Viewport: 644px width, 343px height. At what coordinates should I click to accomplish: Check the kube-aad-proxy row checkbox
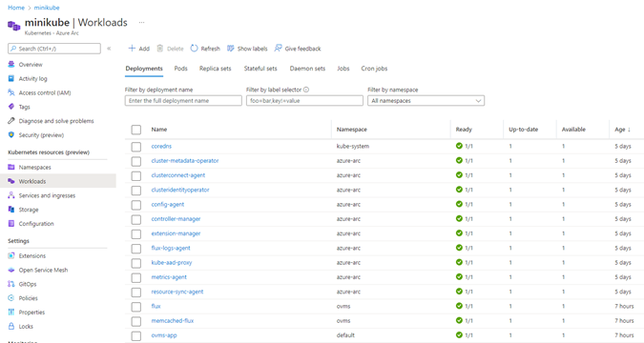pos(135,263)
